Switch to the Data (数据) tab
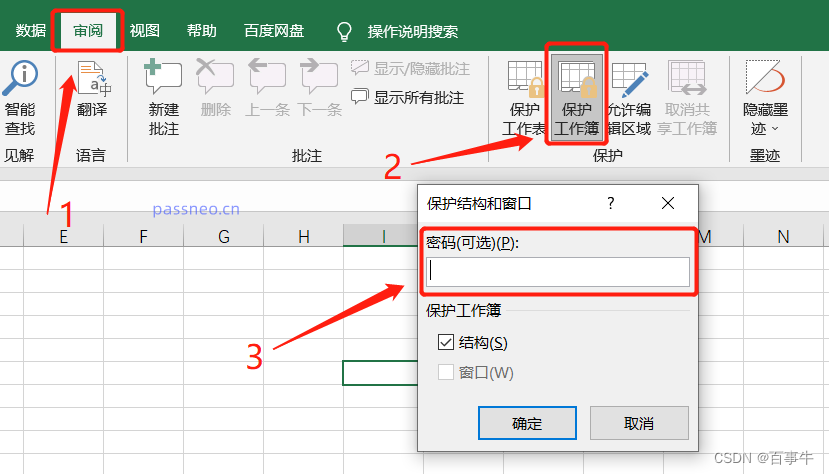Image resolution: width=829 pixels, height=474 pixels. coord(31,31)
